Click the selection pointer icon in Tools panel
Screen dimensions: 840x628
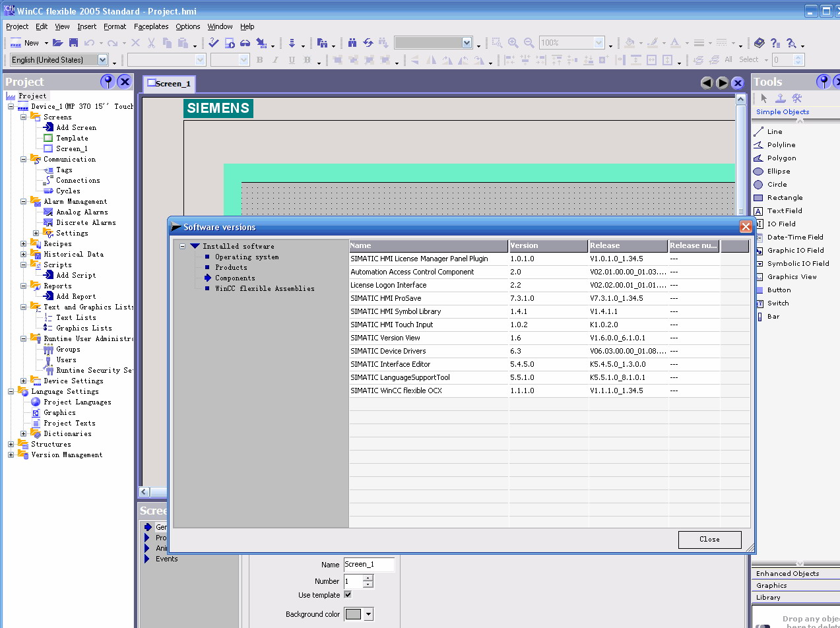[x=764, y=98]
